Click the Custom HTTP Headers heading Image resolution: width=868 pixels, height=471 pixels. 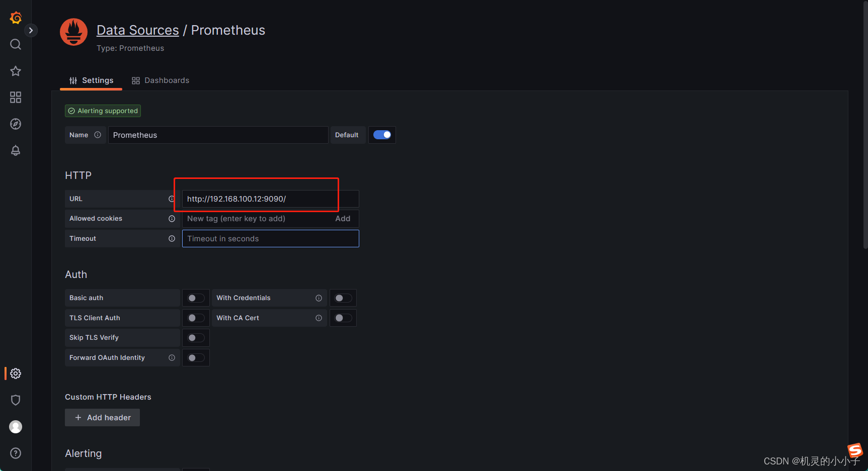pyautogui.click(x=108, y=397)
